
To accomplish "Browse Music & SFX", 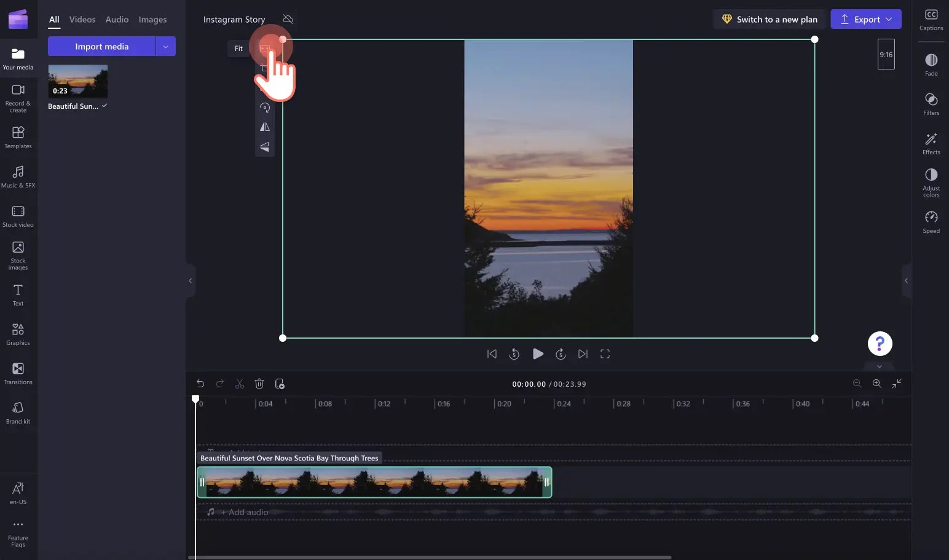I will 18,177.
